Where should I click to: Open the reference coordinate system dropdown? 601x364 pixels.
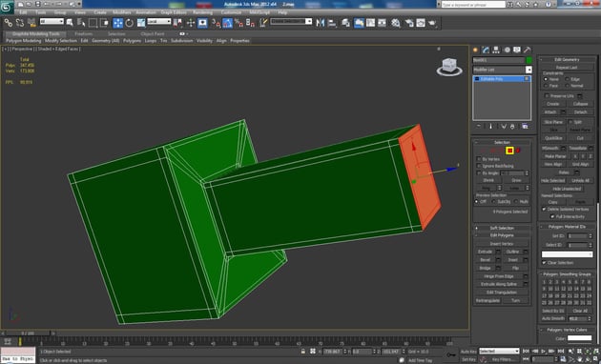(x=158, y=22)
